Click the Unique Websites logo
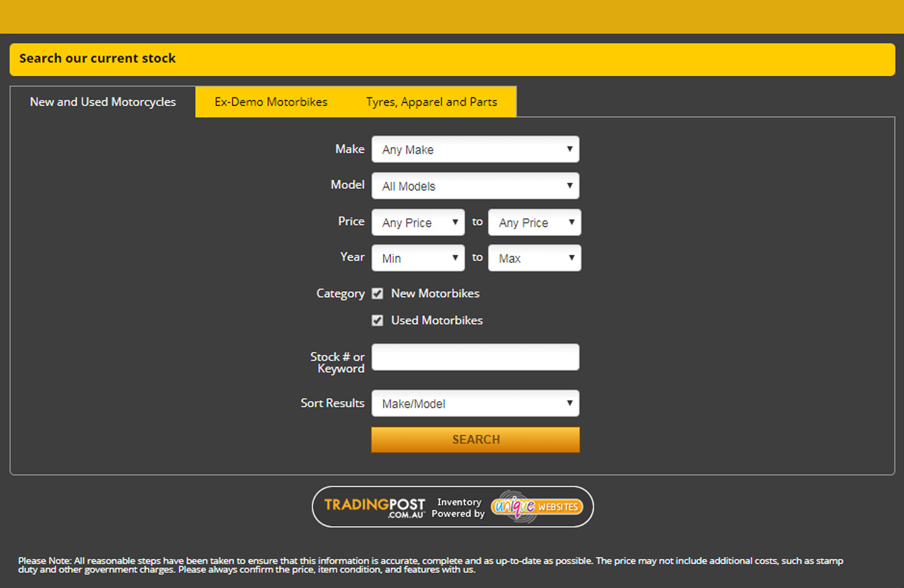 536,507
